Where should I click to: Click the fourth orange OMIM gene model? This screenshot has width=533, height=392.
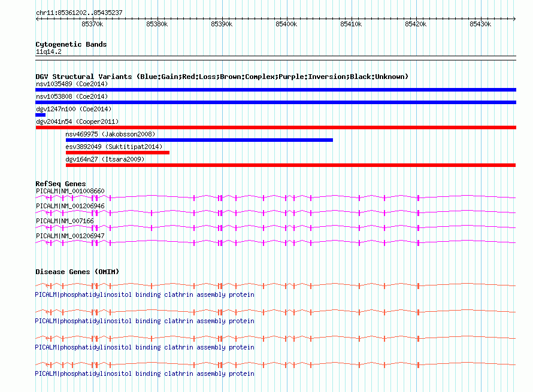pos(275,364)
